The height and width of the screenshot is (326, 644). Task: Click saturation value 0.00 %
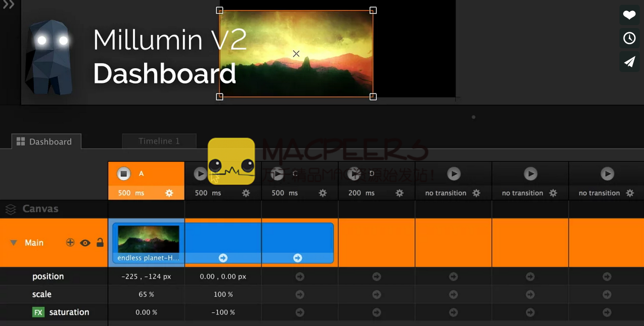pos(146,312)
